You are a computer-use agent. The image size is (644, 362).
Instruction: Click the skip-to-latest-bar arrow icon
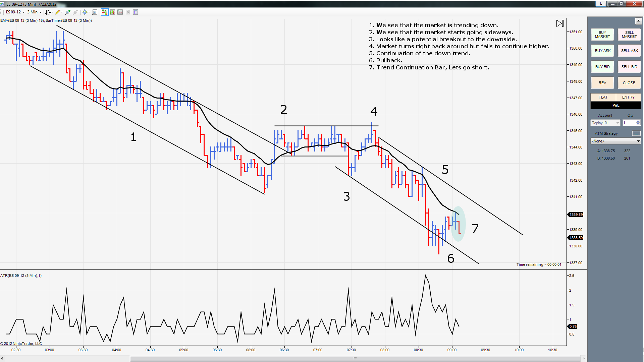560,23
